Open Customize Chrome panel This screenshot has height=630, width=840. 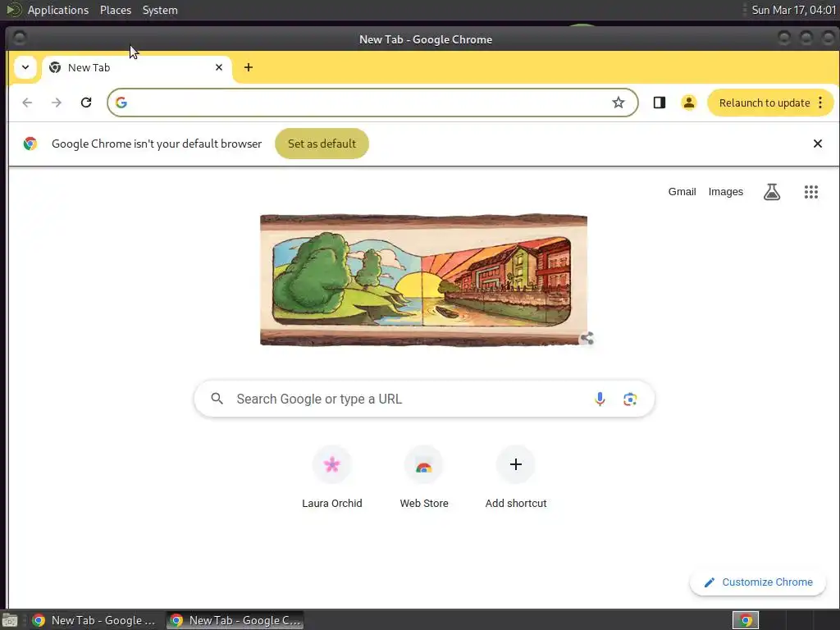click(x=758, y=582)
